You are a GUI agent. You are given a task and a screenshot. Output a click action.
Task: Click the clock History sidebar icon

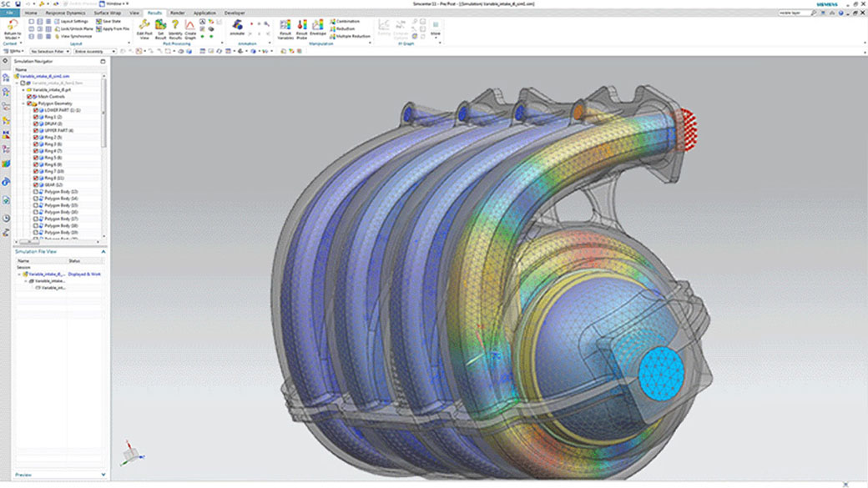click(6, 219)
